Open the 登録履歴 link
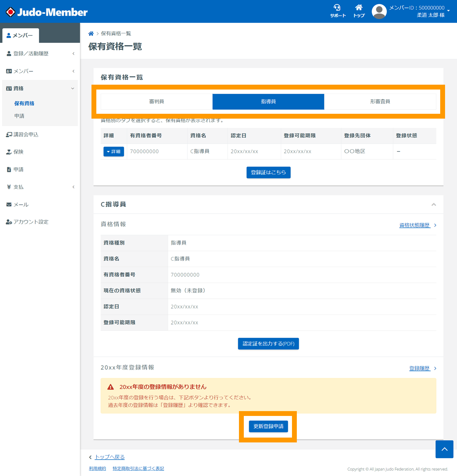This screenshot has width=457, height=476. coord(420,368)
